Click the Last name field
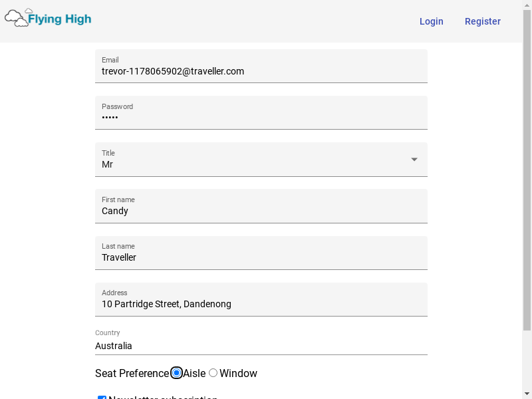The height and width of the screenshot is (399, 532). pyautogui.click(x=261, y=257)
